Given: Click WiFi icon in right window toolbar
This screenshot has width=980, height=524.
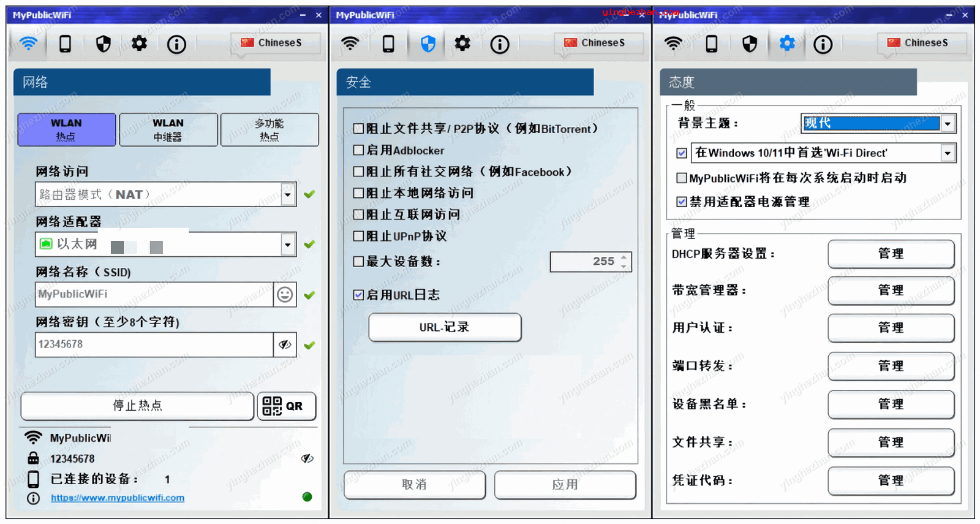Looking at the screenshot, I should [673, 44].
